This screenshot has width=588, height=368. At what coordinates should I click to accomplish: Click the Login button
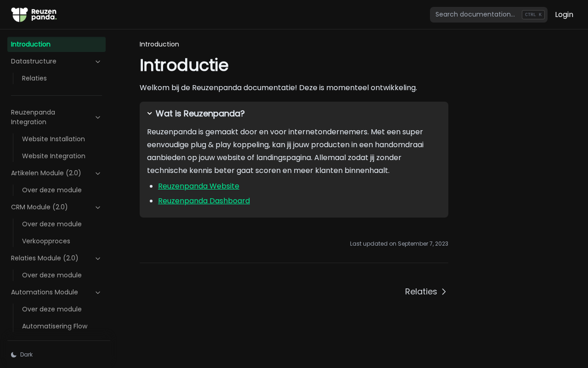tap(564, 15)
